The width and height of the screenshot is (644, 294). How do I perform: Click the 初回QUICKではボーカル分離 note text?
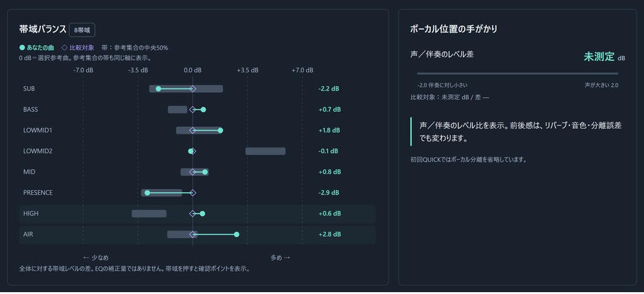point(469,160)
